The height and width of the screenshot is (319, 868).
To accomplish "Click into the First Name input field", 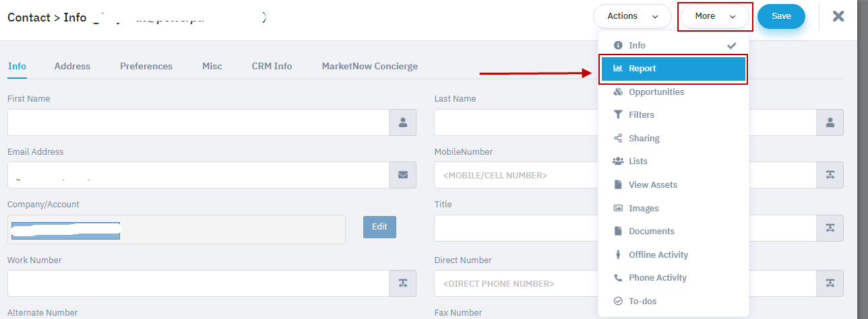I will tap(198, 122).
